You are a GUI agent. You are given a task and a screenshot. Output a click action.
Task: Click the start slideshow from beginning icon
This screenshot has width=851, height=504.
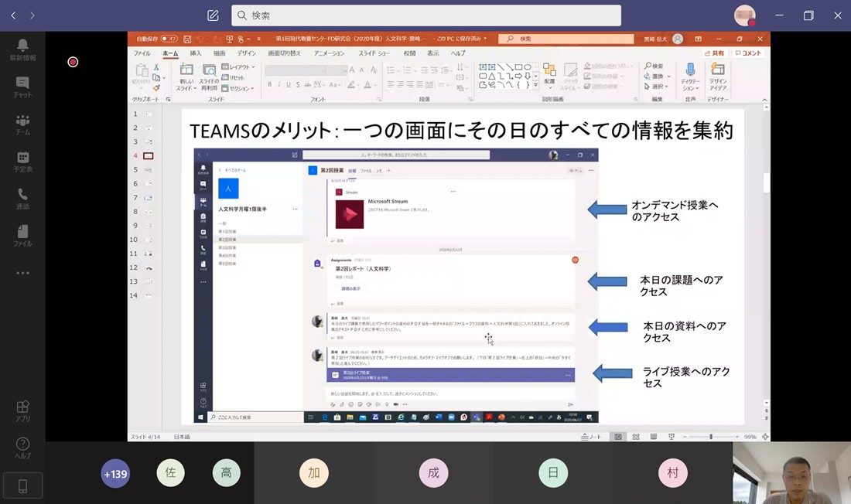[230, 39]
